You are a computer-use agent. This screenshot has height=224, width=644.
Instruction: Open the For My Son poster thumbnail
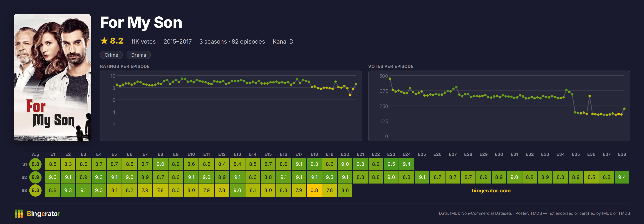tap(52, 77)
